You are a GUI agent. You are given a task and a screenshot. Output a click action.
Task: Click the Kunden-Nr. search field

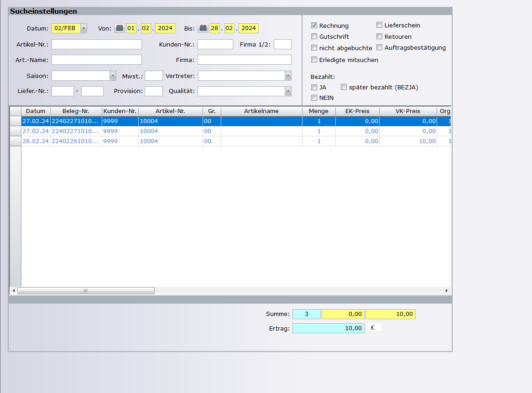[215, 44]
